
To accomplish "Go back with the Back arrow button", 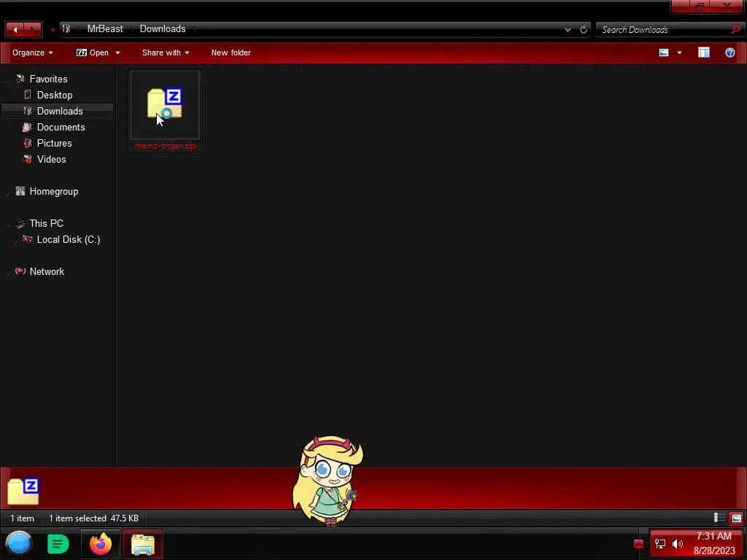I will click(x=15, y=29).
